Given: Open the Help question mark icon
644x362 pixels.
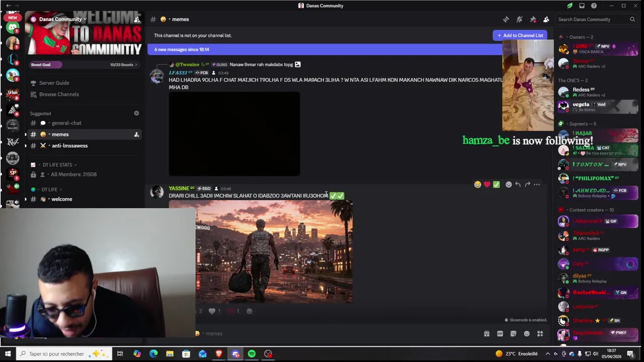Looking at the screenshot, I should (594, 6).
